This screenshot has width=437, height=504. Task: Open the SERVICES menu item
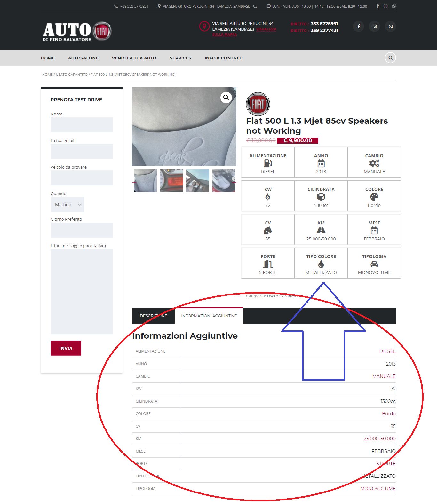click(x=180, y=58)
